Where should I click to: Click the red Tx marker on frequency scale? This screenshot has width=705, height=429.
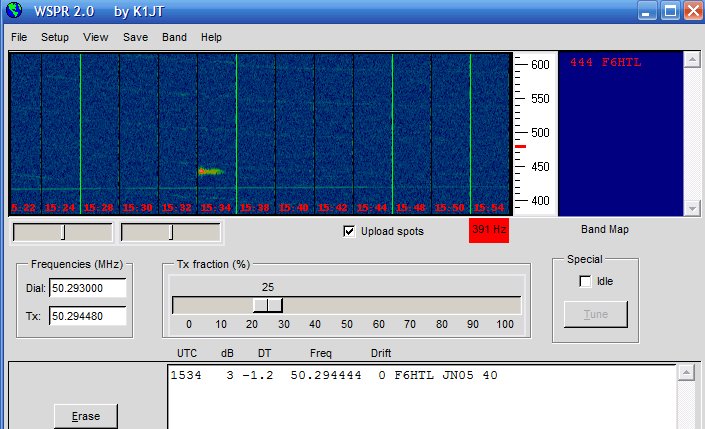tap(520, 146)
